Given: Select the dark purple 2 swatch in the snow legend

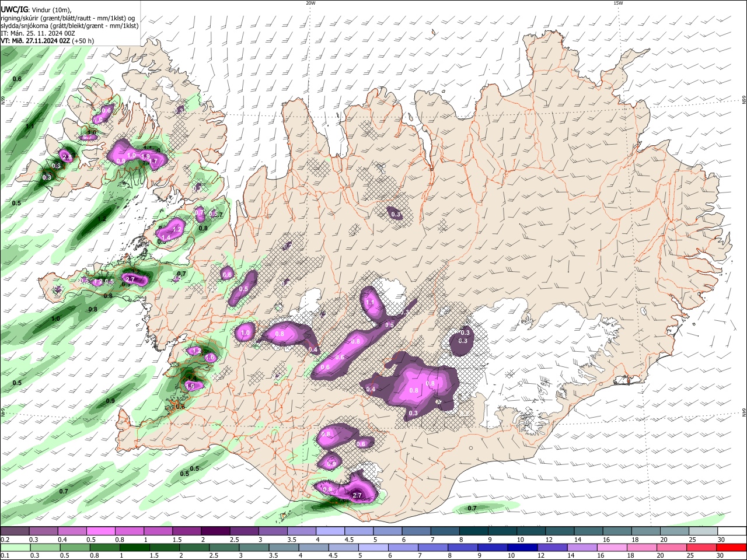Looking at the screenshot, I should (x=215, y=531).
